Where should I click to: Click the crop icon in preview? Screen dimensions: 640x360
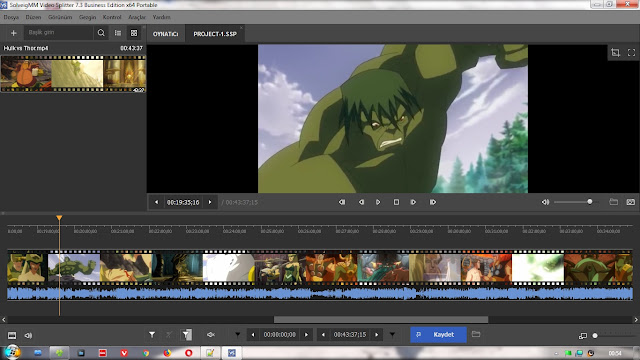tap(615, 52)
